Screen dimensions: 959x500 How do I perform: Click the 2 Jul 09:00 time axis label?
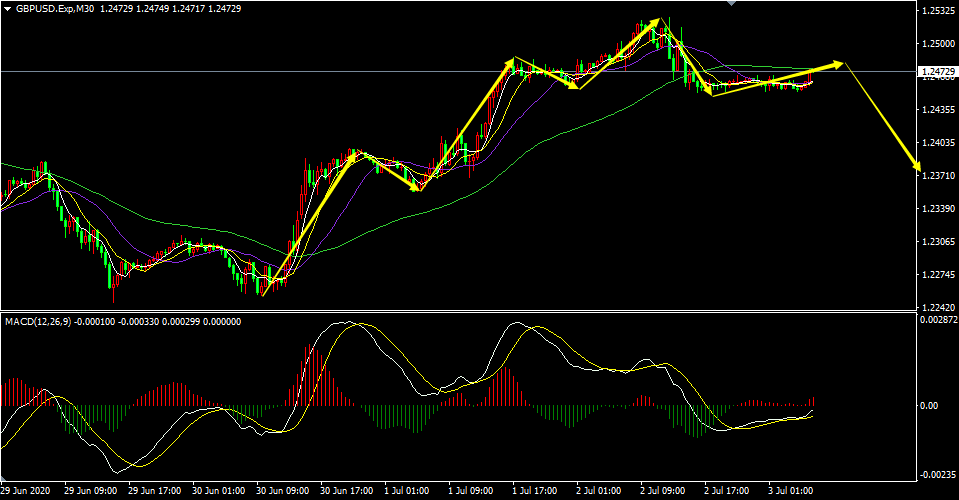coord(663,490)
